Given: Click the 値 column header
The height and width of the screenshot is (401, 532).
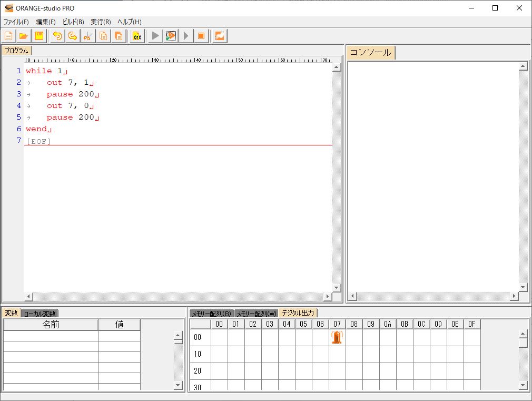Looking at the screenshot, I should [x=119, y=325].
